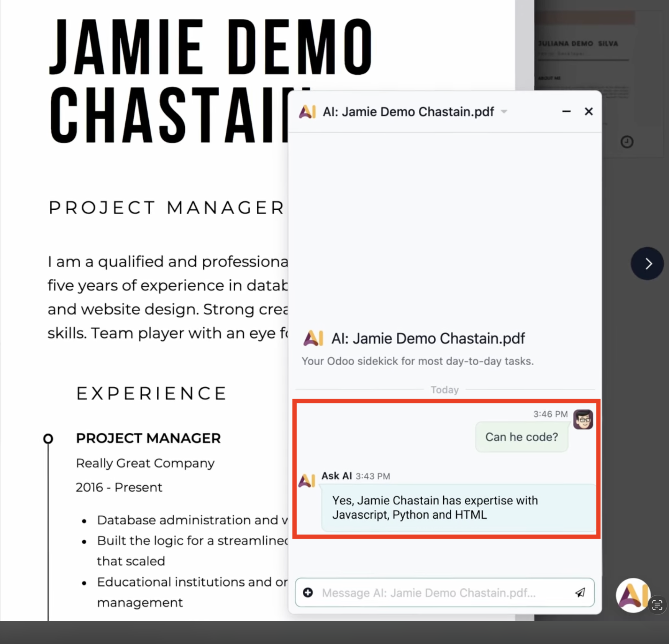Minimize the AI chat window
Screen dimensions: 669x644
[x=566, y=112]
